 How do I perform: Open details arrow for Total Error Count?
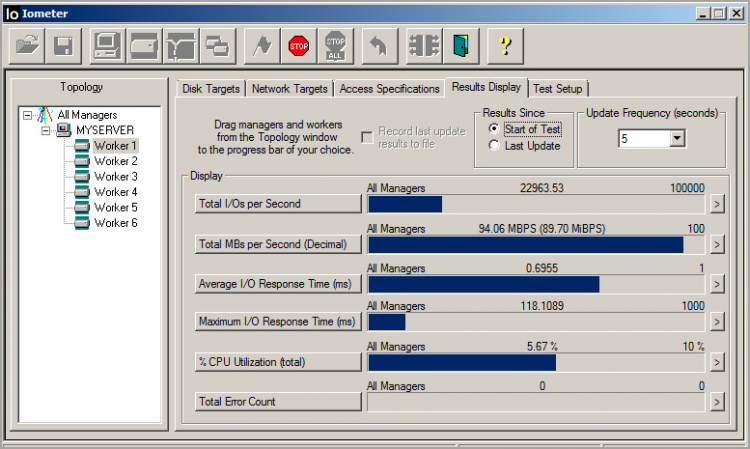[x=717, y=402]
